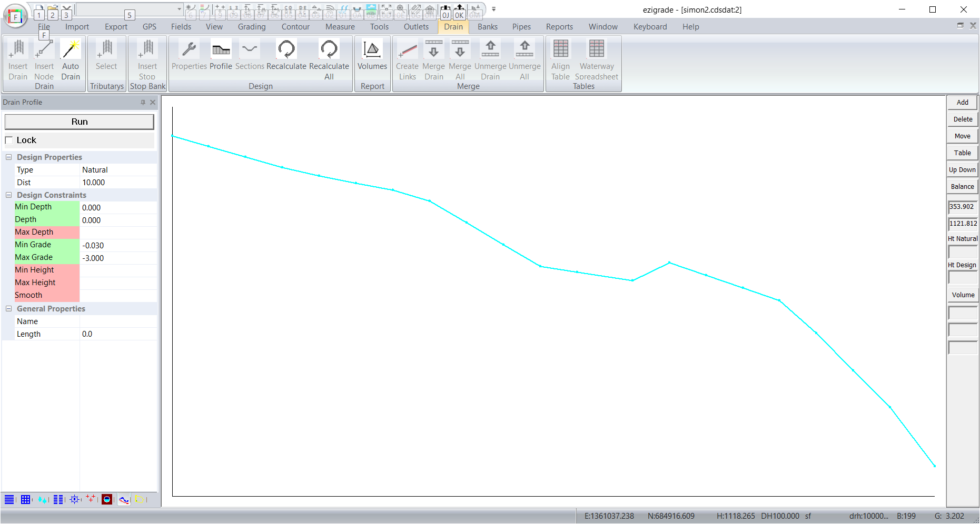Screen dimensions: 980x524
Task: Collapse the General Properties section
Action: click(9, 309)
